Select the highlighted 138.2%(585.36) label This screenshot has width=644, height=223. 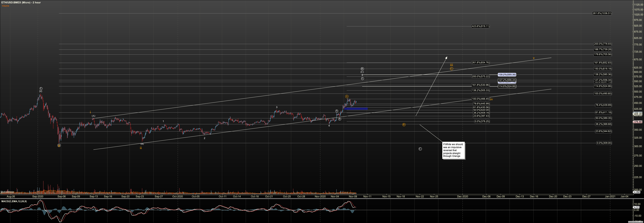point(507,75)
